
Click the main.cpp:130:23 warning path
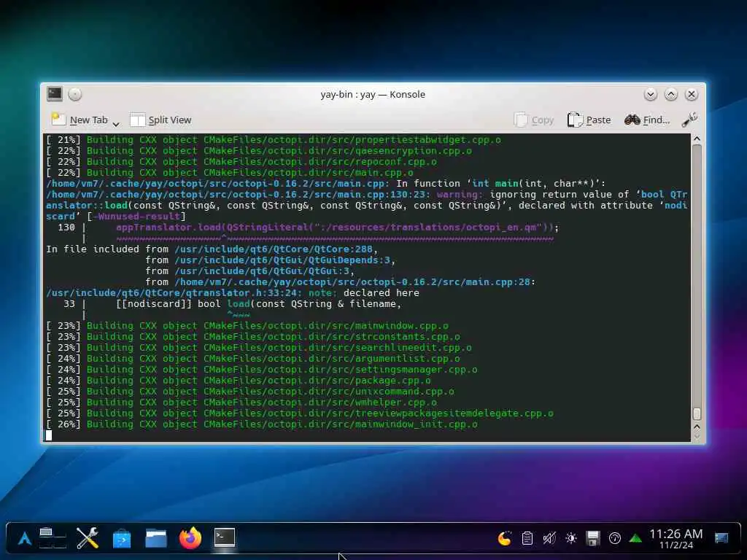tap(239, 194)
